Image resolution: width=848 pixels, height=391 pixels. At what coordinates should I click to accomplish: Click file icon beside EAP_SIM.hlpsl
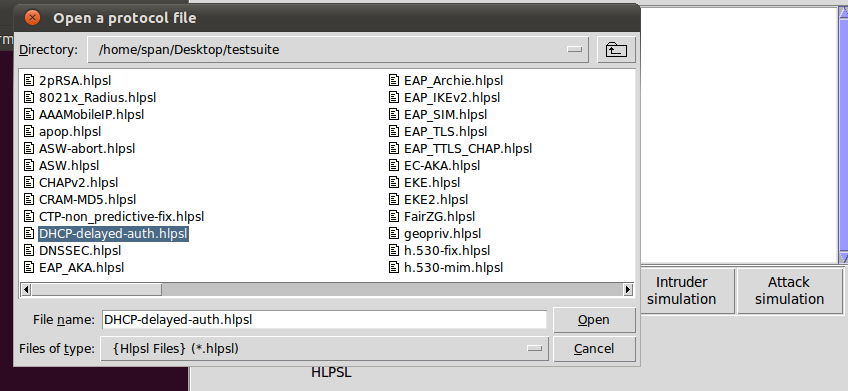394,115
